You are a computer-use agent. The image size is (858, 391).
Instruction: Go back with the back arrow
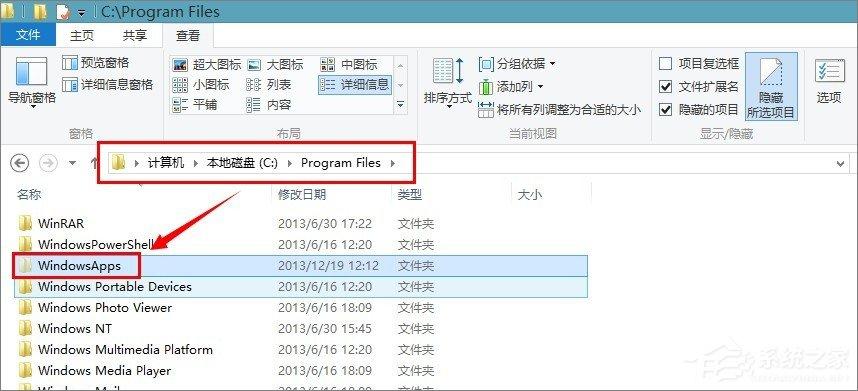coord(20,163)
